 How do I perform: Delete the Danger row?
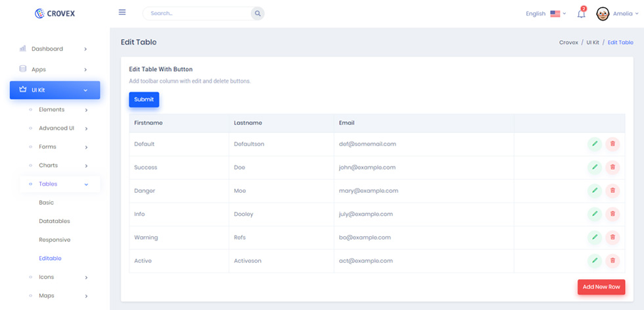point(612,191)
